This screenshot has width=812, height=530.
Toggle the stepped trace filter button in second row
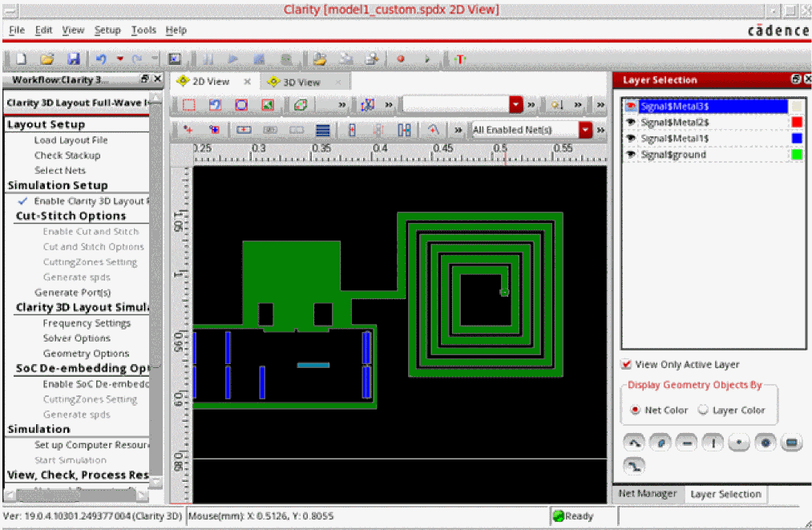634,466
